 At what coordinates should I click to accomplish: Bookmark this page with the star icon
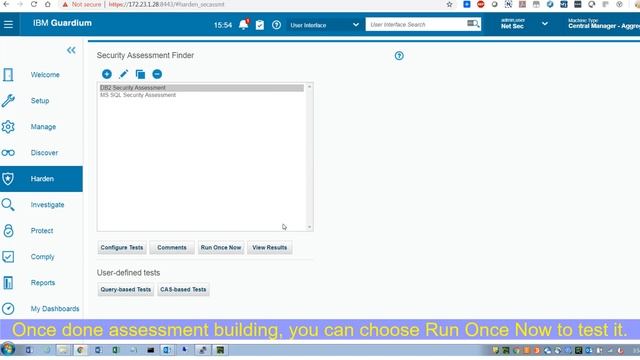tap(449, 4)
